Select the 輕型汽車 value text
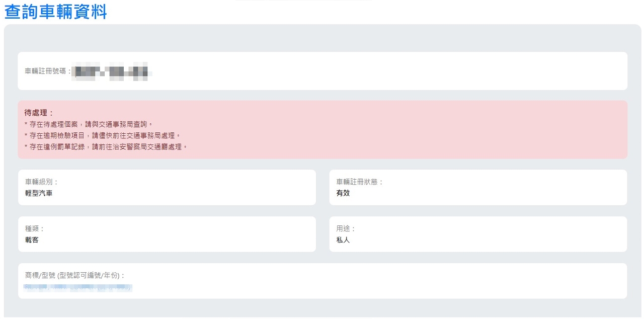The width and height of the screenshot is (644, 319). point(39,193)
